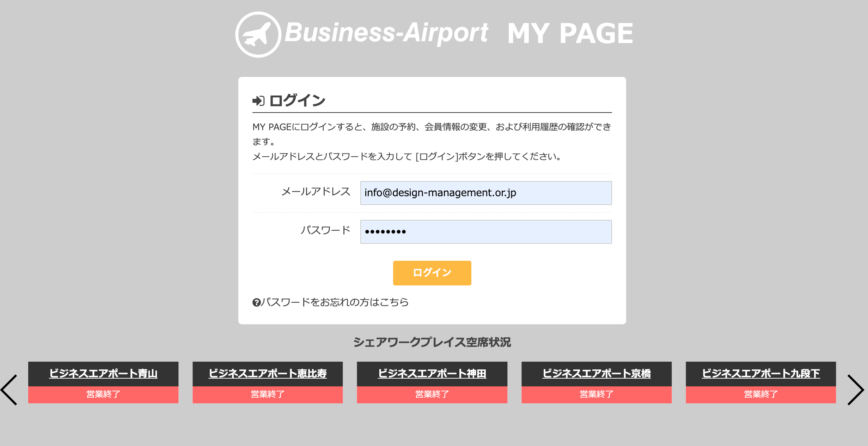Show next facilities with right arrow
868x446 pixels.
click(855, 390)
